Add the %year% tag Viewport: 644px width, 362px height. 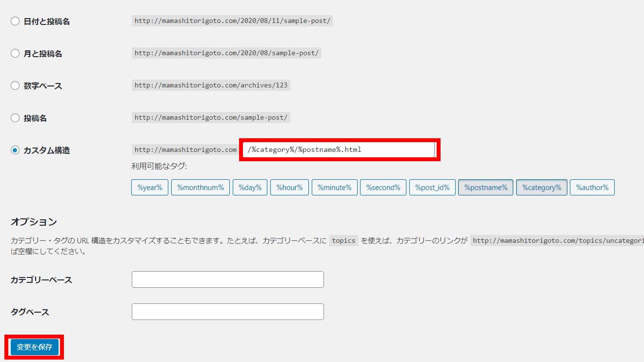150,188
